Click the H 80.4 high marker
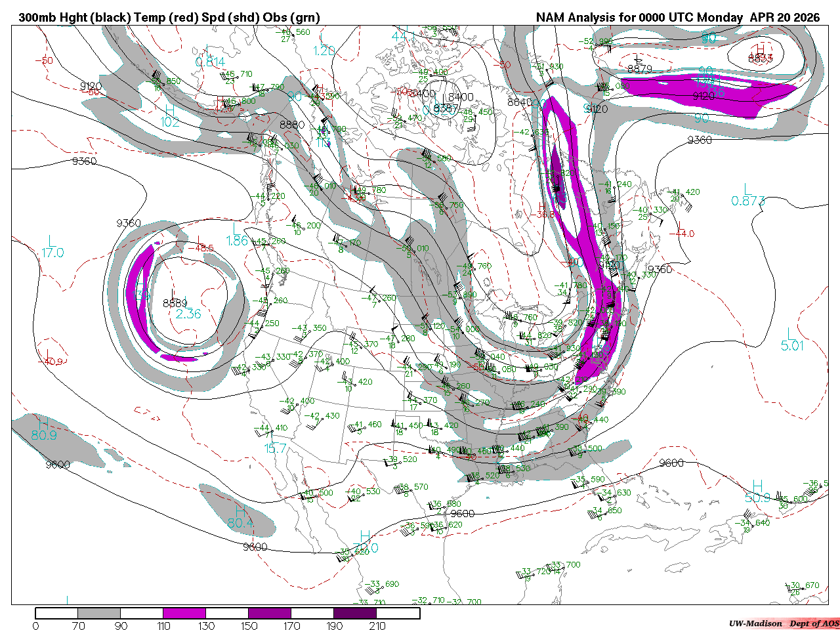Screen dimensions: 840x630 pyautogui.click(x=240, y=516)
